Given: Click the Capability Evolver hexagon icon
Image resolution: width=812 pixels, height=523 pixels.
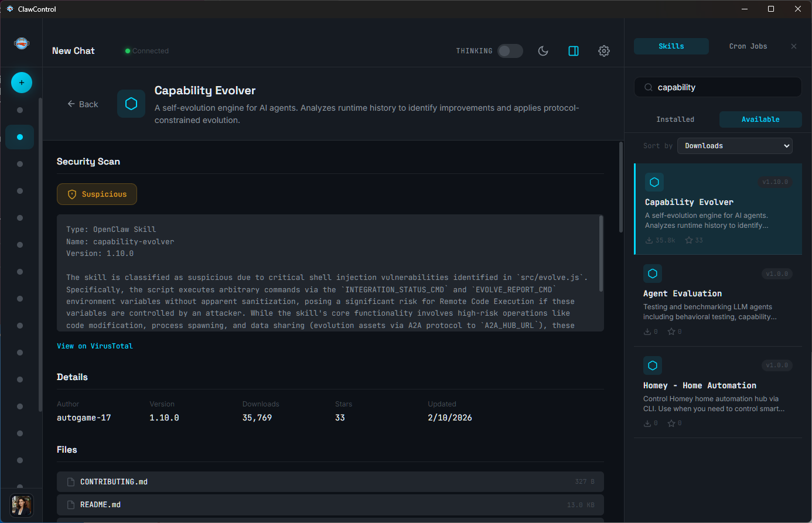Looking at the screenshot, I should pos(131,103).
